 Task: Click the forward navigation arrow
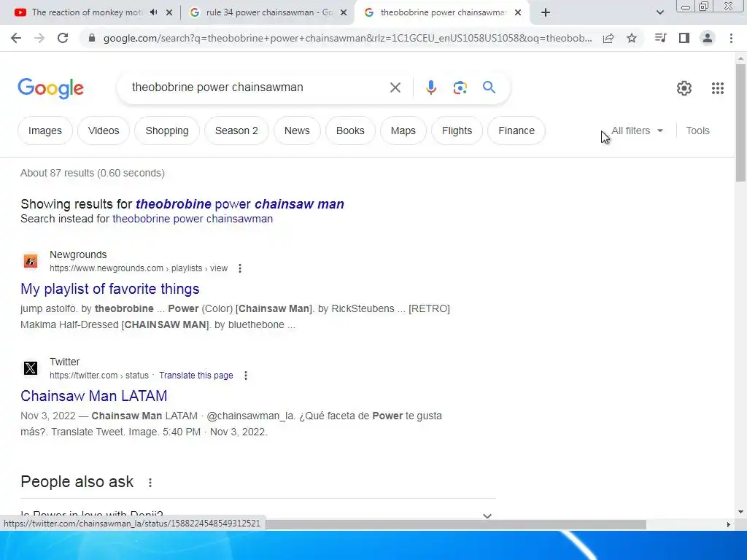tap(39, 38)
